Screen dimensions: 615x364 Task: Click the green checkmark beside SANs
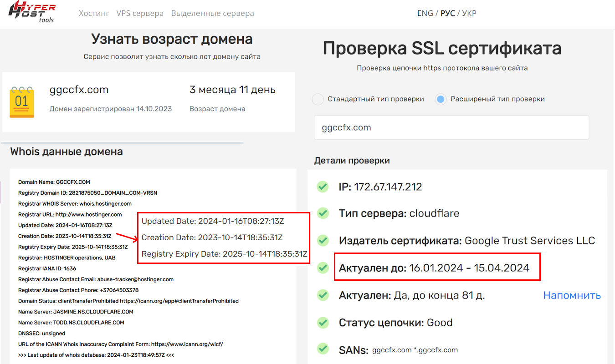(323, 349)
